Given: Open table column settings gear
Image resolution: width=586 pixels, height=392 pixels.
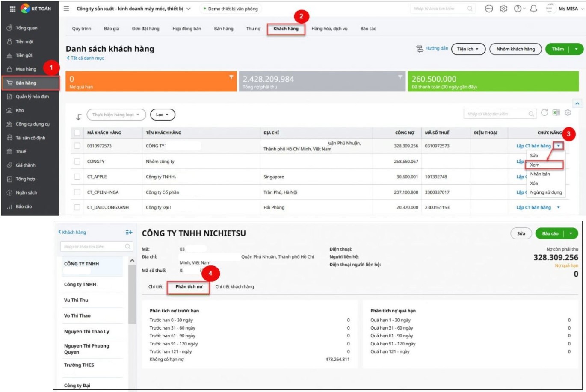Looking at the screenshot, I should [568, 112].
